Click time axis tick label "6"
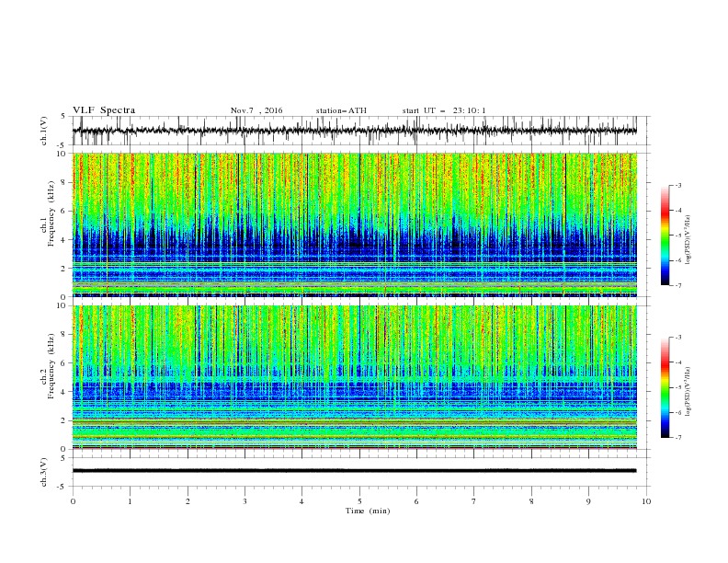The image size is (728, 563). pos(416,501)
